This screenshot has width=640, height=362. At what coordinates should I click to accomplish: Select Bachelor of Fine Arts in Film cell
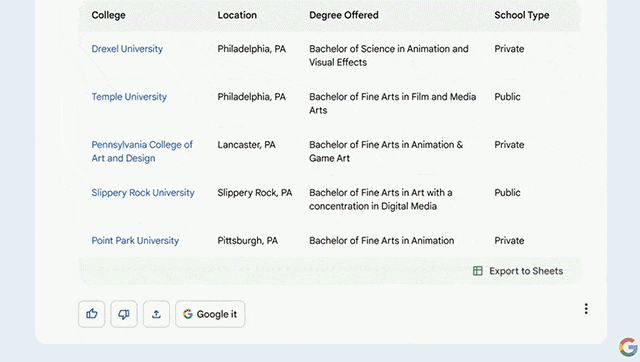(x=393, y=103)
